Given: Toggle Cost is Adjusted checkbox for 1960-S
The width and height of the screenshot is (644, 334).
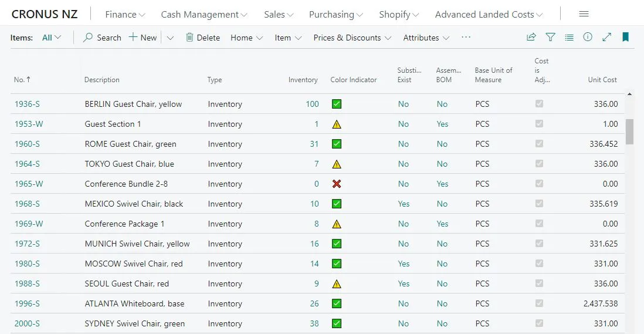Looking at the screenshot, I should coord(539,143).
